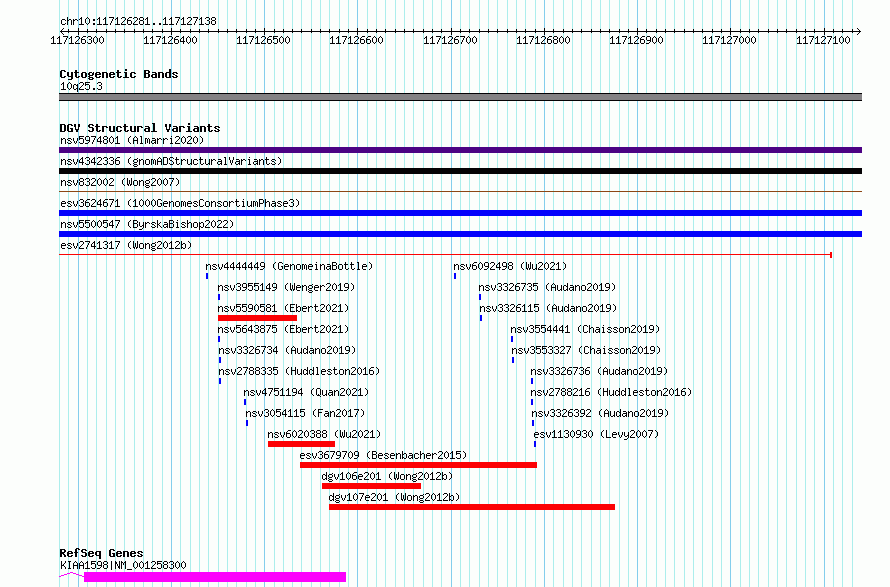
Task: Open nsv832002 (Wong2007) variant
Action: [120, 182]
